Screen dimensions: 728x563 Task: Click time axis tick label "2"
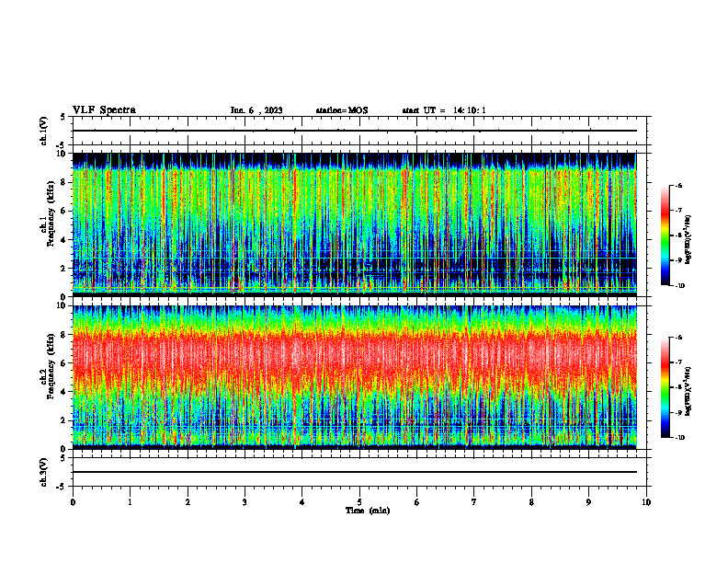coord(188,502)
